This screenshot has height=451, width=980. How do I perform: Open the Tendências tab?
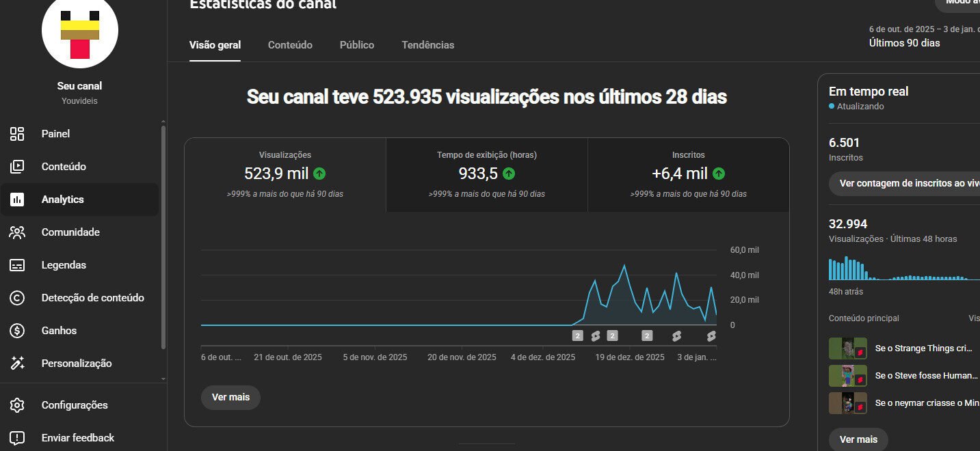click(427, 44)
